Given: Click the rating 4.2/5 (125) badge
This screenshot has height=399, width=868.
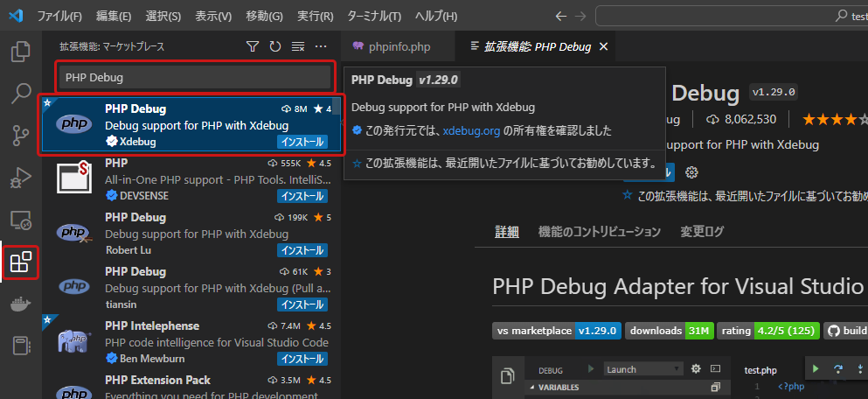Looking at the screenshot, I should tap(767, 331).
